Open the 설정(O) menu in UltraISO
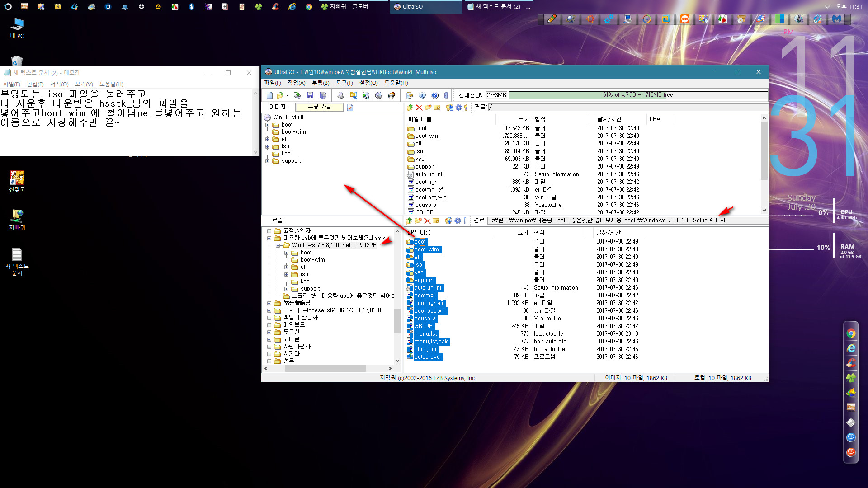 [368, 83]
